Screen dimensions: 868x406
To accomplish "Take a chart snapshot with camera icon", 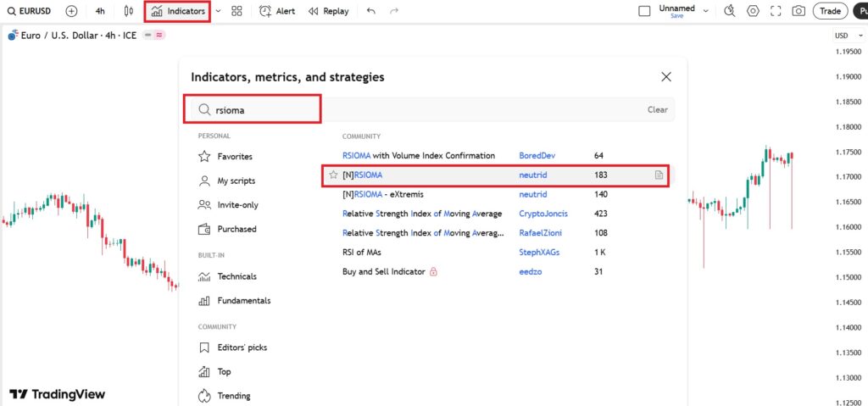I will point(798,11).
